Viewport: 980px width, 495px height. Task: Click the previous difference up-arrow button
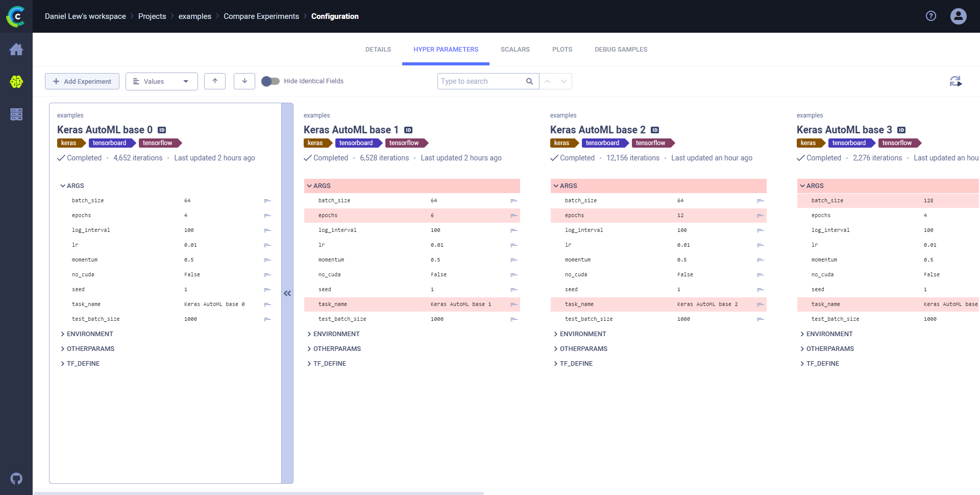click(215, 81)
